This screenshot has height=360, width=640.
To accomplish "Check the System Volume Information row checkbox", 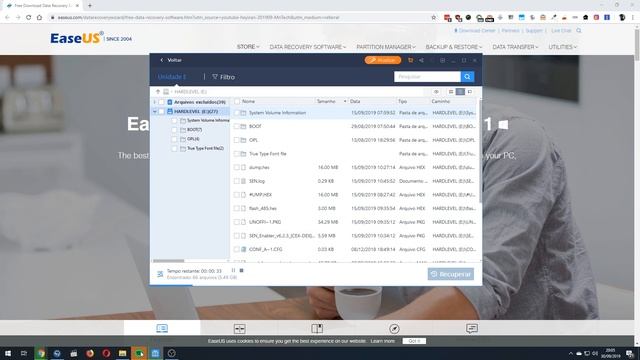I will pyautogui.click(x=237, y=113).
